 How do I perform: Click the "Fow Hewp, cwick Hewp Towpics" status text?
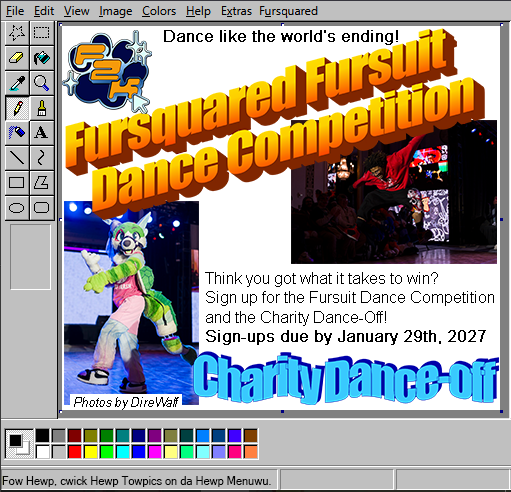137,481
